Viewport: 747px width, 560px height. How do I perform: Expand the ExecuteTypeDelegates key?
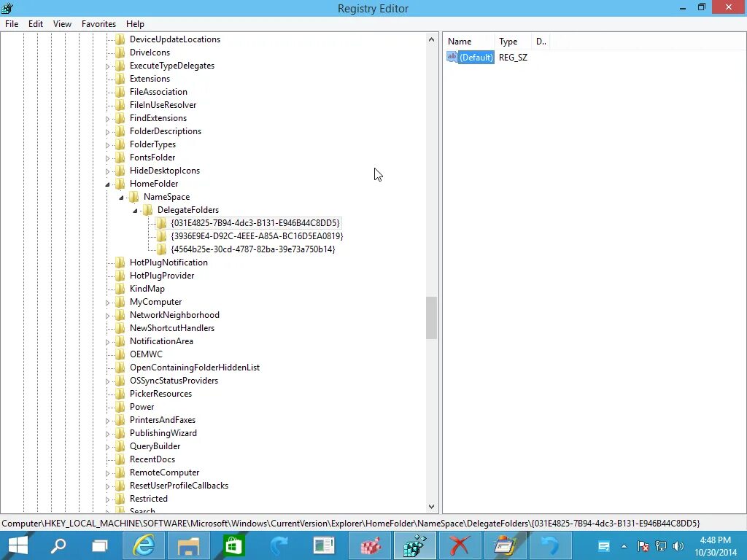(x=107, y=66)
